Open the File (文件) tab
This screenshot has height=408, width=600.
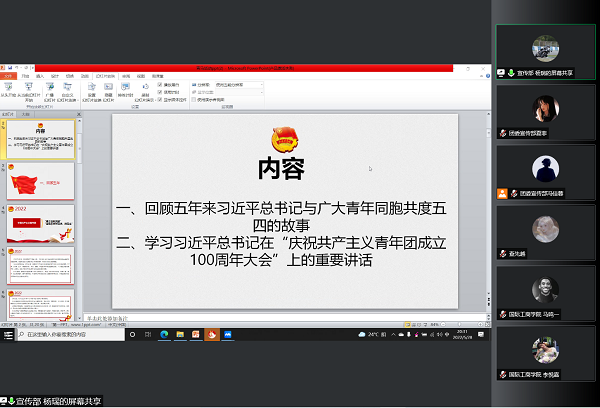(9, 75)
